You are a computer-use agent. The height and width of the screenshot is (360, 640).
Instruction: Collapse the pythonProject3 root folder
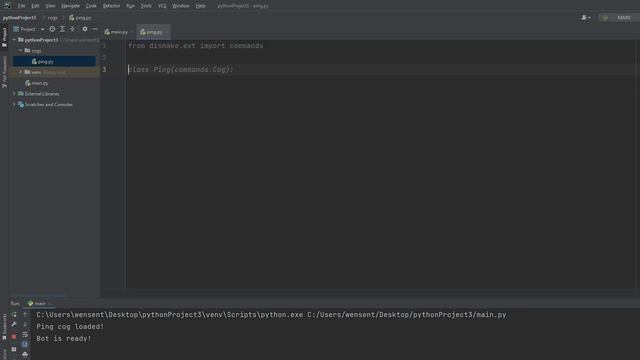[x=14, y=40]
